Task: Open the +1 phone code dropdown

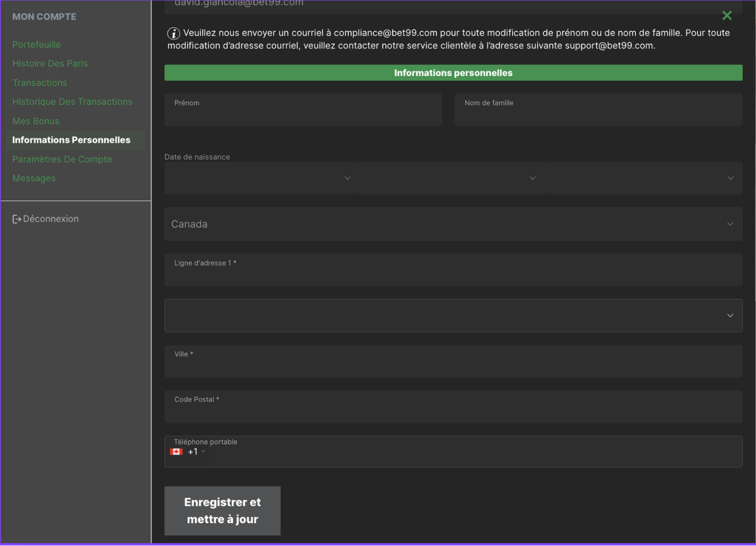Action: pyautogui.click(x=194, y=452)
